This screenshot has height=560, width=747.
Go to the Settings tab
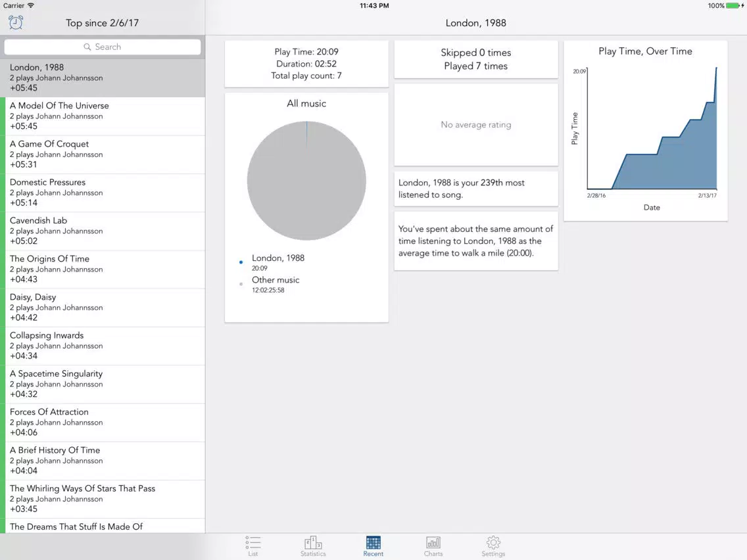(x=493, y=546)
